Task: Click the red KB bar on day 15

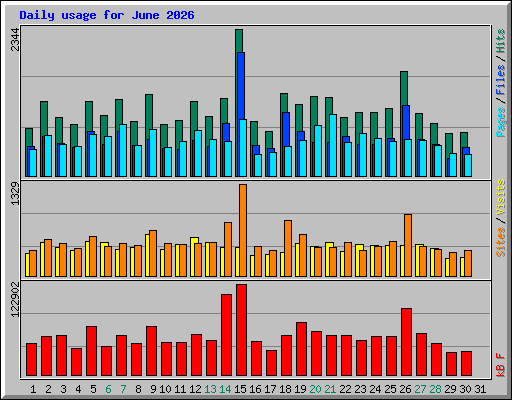Action: (x=241, y=330)
